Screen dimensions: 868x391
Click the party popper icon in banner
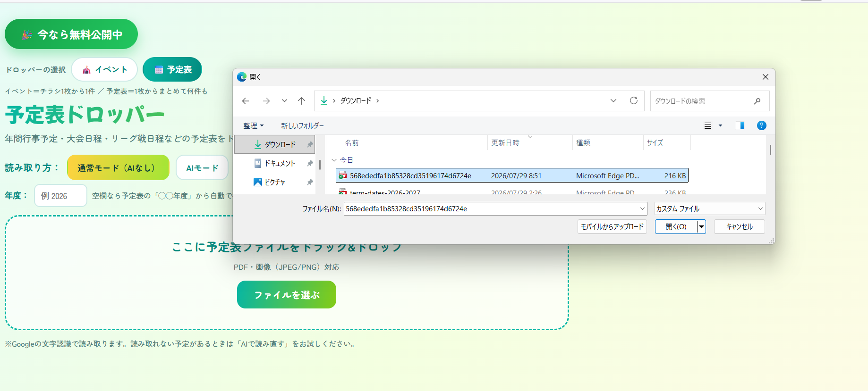pyautogui.click(x=27, y=34)
